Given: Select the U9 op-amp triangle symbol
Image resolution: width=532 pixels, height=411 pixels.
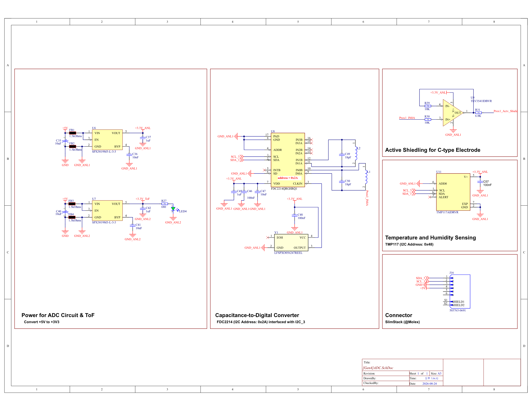Looking at the screenshot, I should [453, 113].
